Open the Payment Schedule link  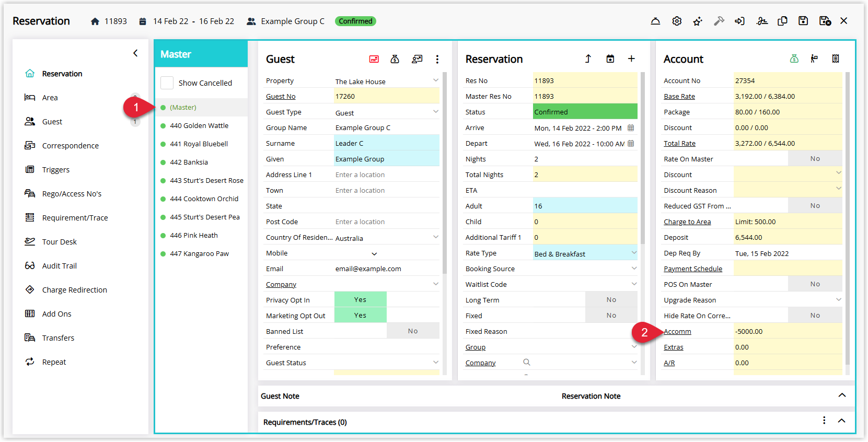click(693, 269)
